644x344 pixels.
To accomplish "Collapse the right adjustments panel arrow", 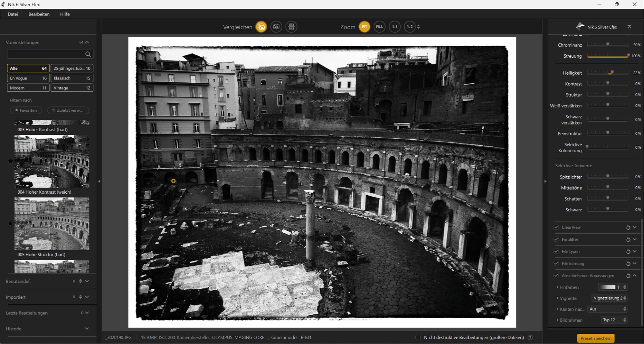I will [545, 181].
